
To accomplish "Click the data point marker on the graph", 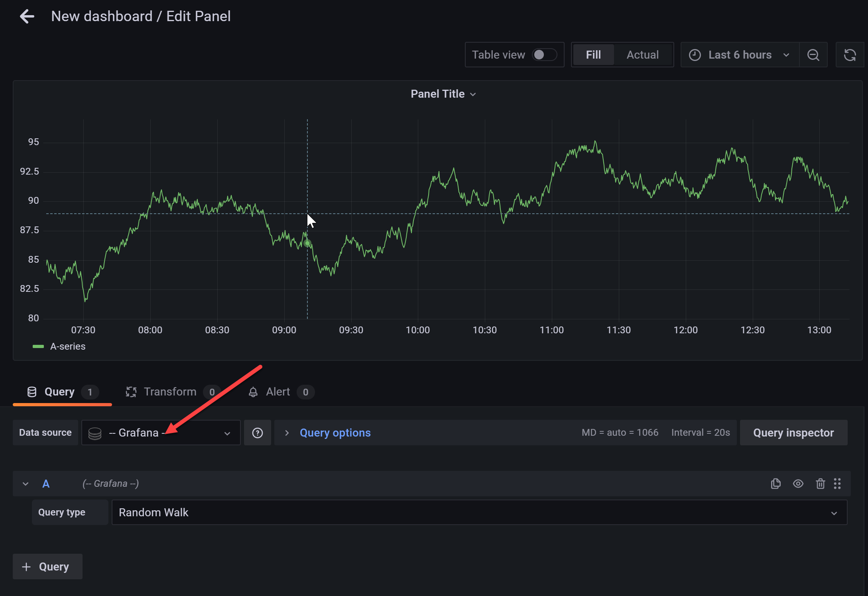I will click(x=307, y=243).
